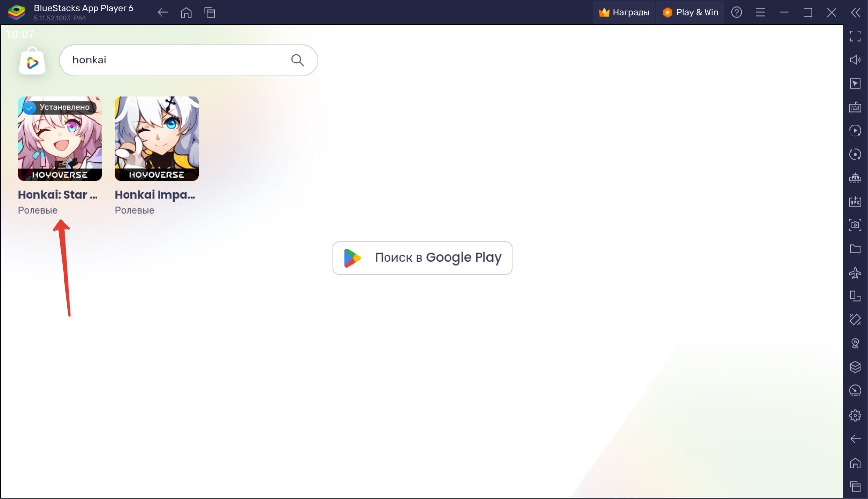The width and height of the screenshot is (868, 499).
Task: Toggle cursor lock icon in sidebar
Action: tap(855, 83)
